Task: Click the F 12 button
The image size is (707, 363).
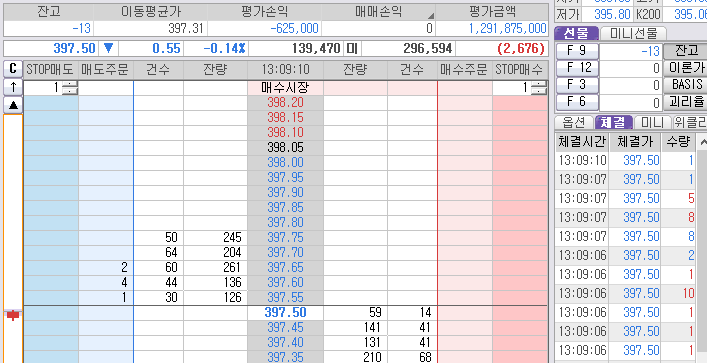Action: (577, 68)
